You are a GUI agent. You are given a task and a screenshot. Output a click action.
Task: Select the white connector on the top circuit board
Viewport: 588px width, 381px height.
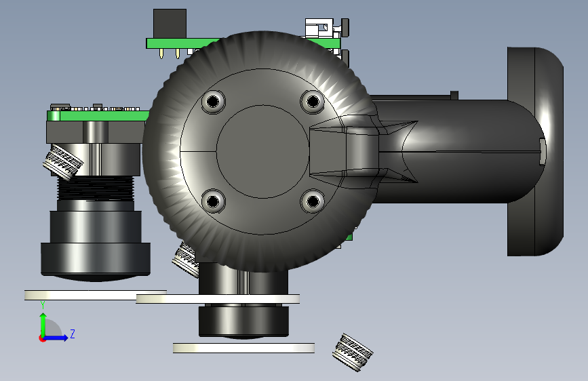pyautogui.click(x=319, y=28)
